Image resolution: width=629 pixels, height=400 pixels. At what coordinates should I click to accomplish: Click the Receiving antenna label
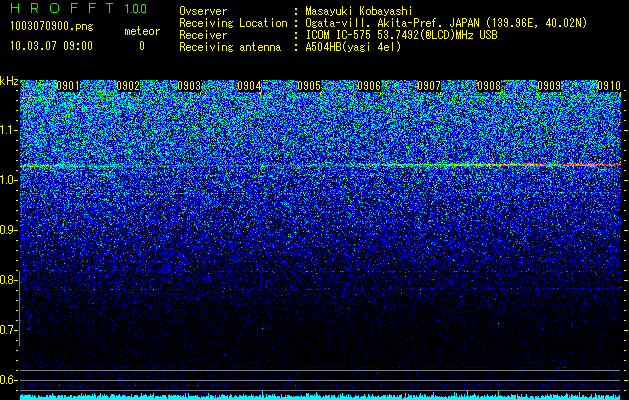pyautogui.click(x=230, y=47)
